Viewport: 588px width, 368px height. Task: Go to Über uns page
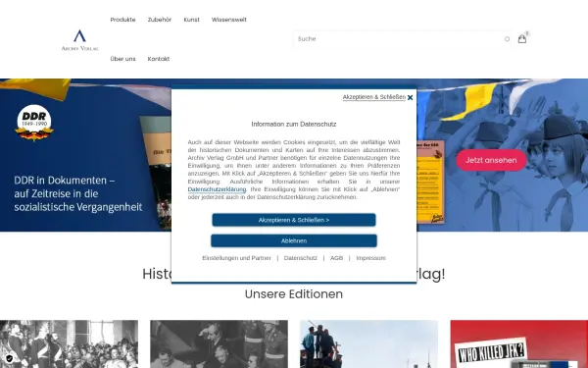123,59
